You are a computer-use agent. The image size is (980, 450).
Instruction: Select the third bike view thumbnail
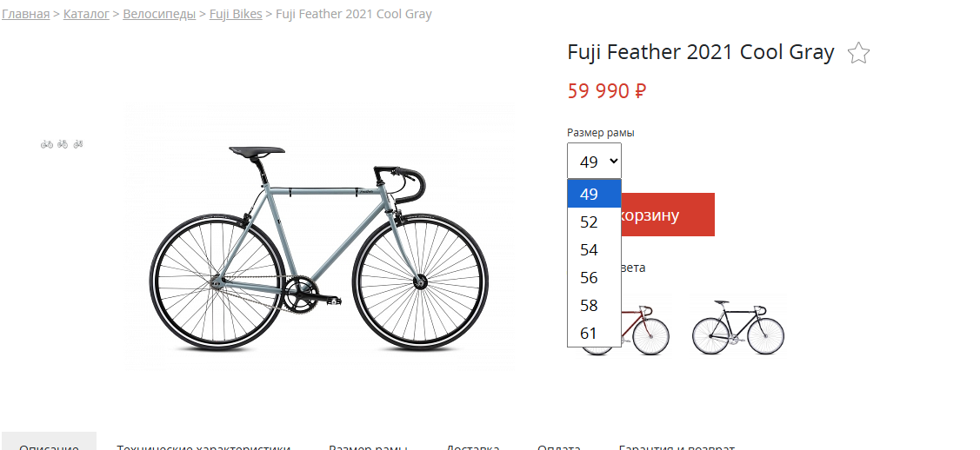(78, 144)
